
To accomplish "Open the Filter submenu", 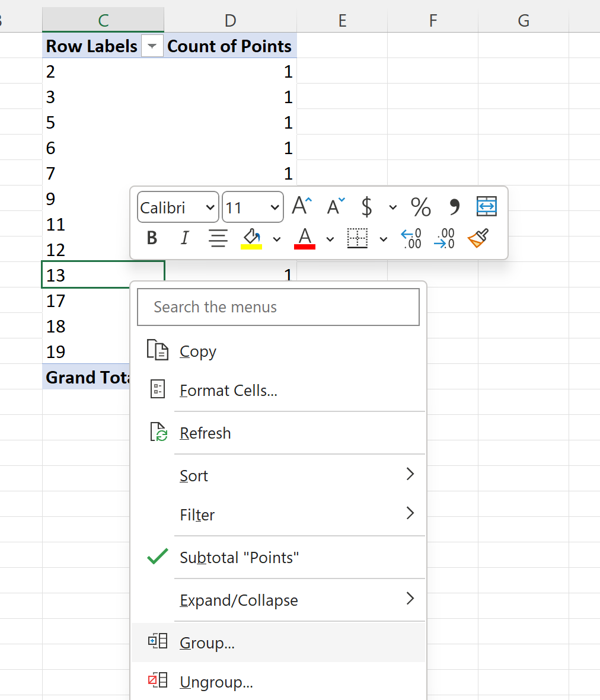I will (x=278, y=514).
